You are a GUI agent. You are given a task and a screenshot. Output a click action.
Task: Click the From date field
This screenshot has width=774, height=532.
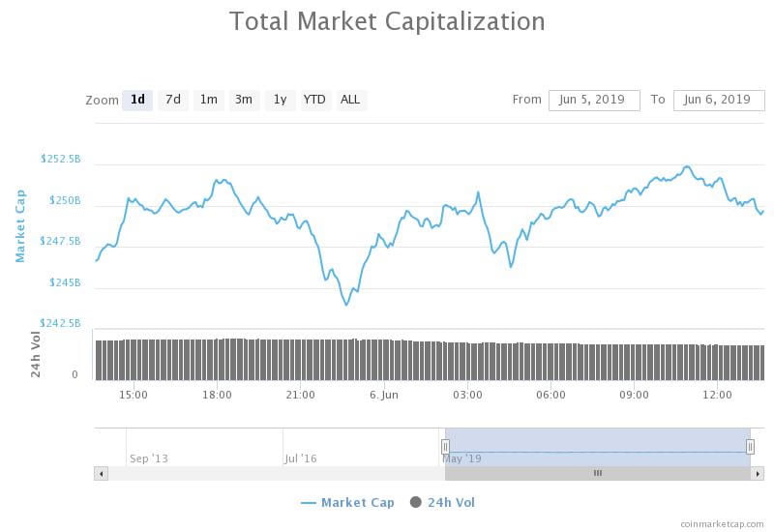[x=594, y=100]
